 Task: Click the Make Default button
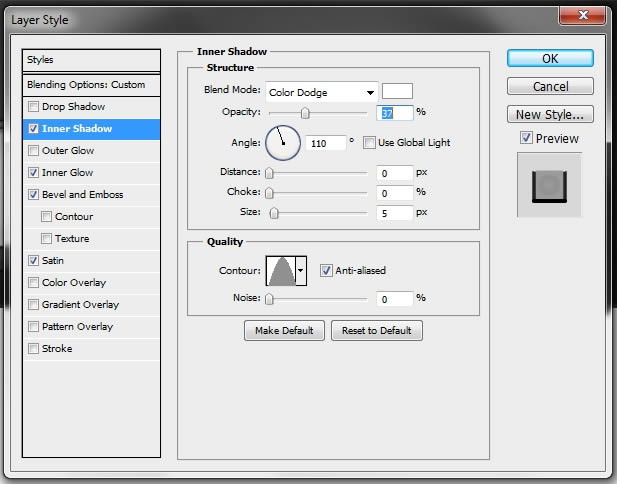(284, 331)
